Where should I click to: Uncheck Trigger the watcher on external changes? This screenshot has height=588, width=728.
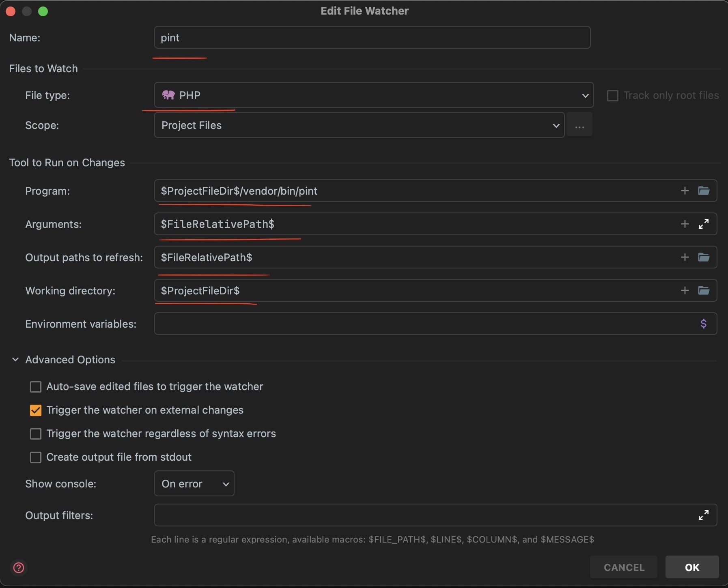(x=36, y=410)
